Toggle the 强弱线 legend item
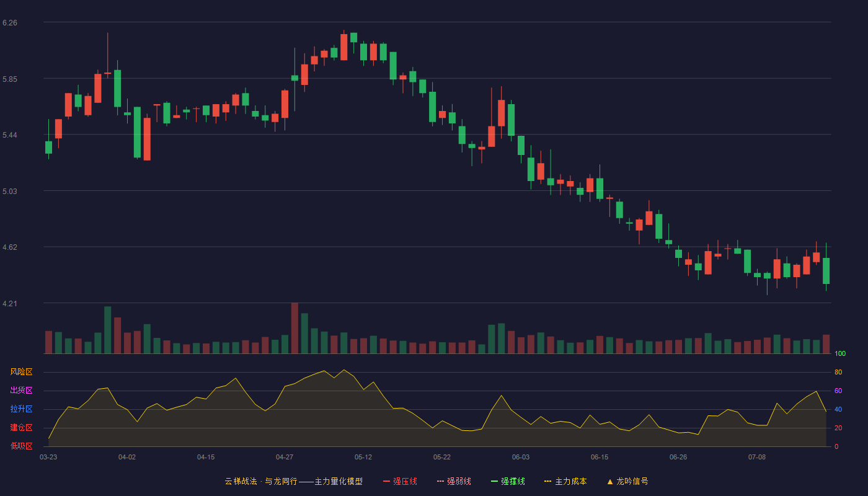The height and width of the screenshot is (496, 868). click(x=454, y=481)
